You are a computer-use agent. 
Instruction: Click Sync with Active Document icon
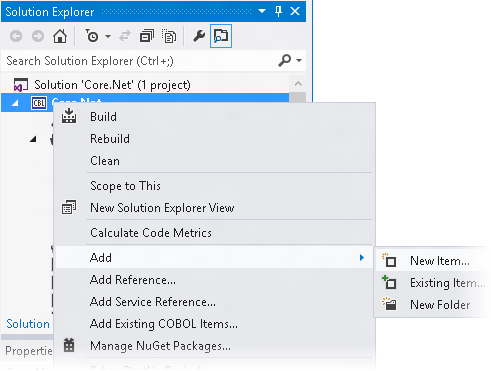[x=125, y=36]
